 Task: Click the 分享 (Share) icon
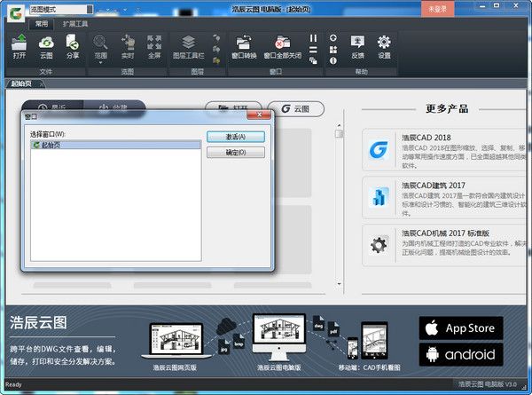72,43
